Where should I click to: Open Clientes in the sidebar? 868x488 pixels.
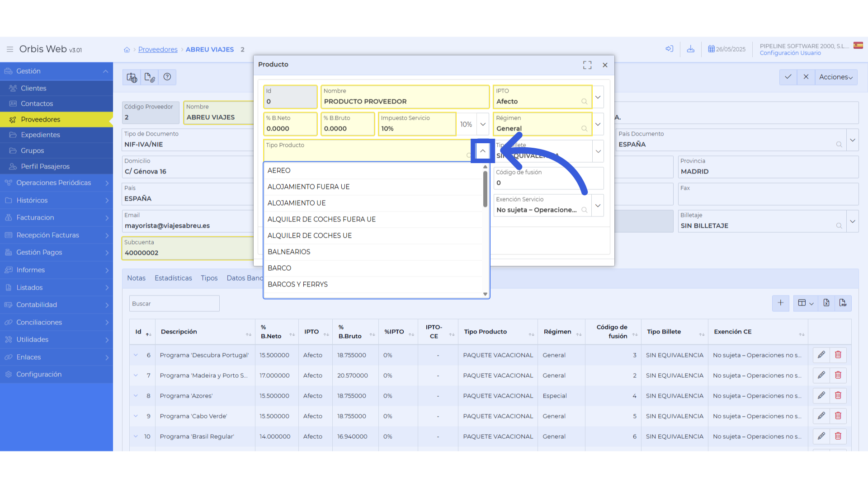pos(57,88)
